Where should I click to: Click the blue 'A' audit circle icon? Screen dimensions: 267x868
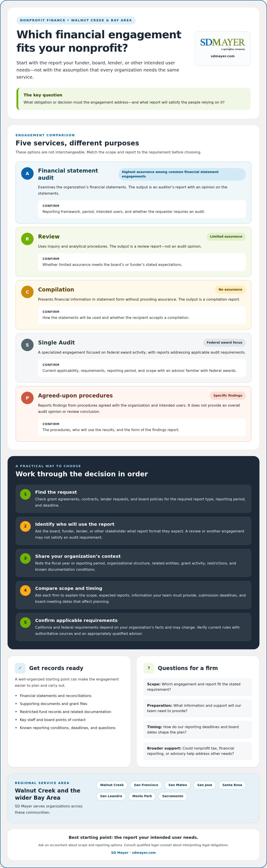(x=27, y=173)
